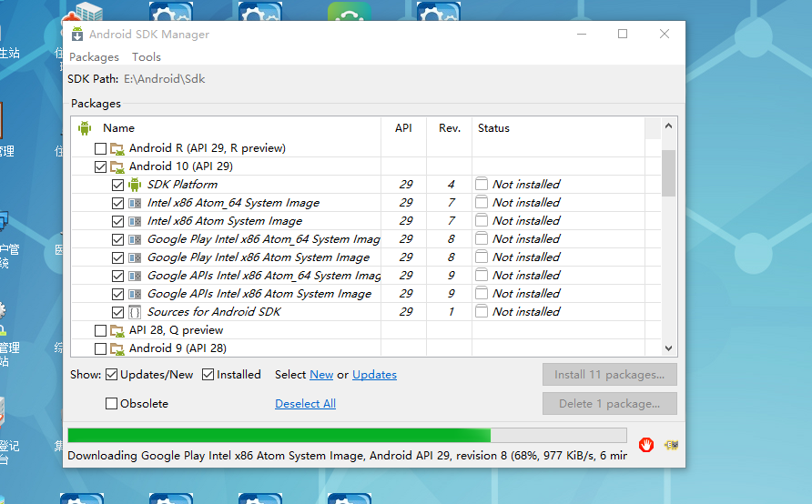This screenshot has height=504, width=812.
Task: Expand the Android 9 (API 28) folder
Action: pos(117,348)
